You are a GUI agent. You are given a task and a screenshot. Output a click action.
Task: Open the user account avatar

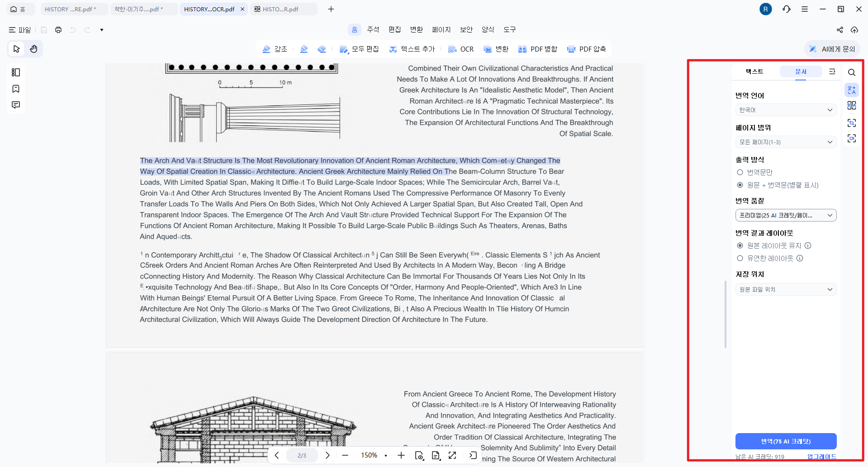[766, 9]
